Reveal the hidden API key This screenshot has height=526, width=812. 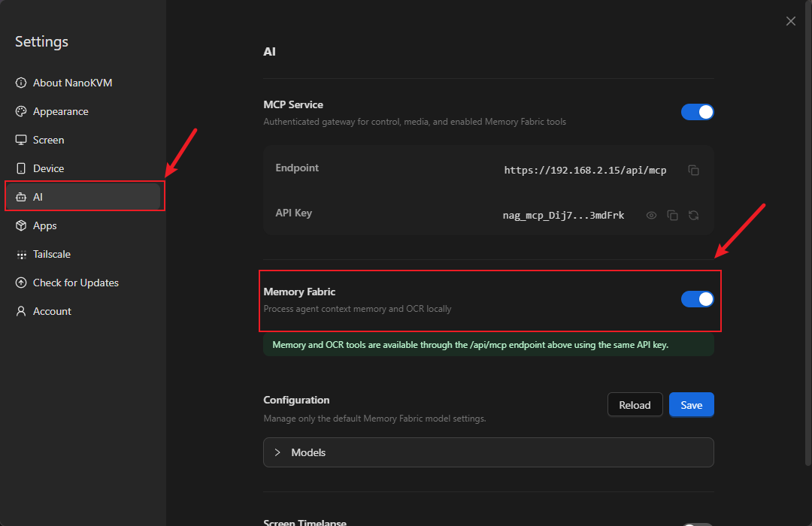(x=651, y=216)
